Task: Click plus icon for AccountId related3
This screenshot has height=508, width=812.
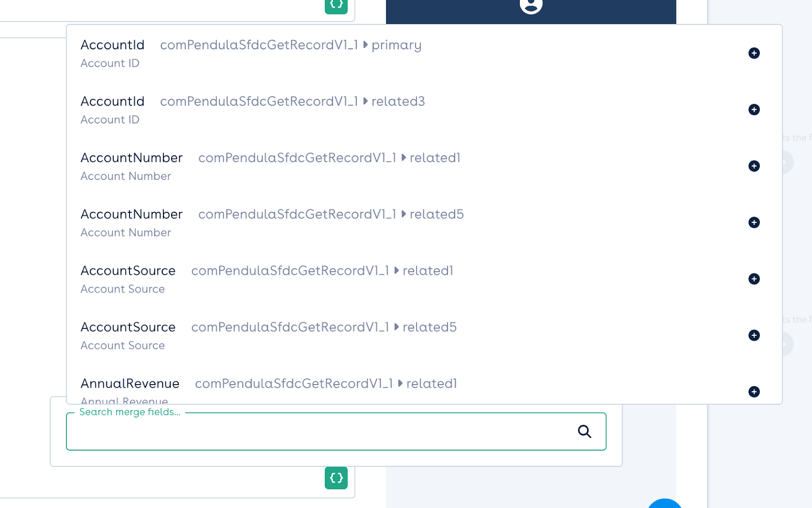Action: point(754,110)
